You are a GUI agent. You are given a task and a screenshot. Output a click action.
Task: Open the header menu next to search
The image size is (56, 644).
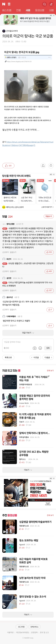51,4
